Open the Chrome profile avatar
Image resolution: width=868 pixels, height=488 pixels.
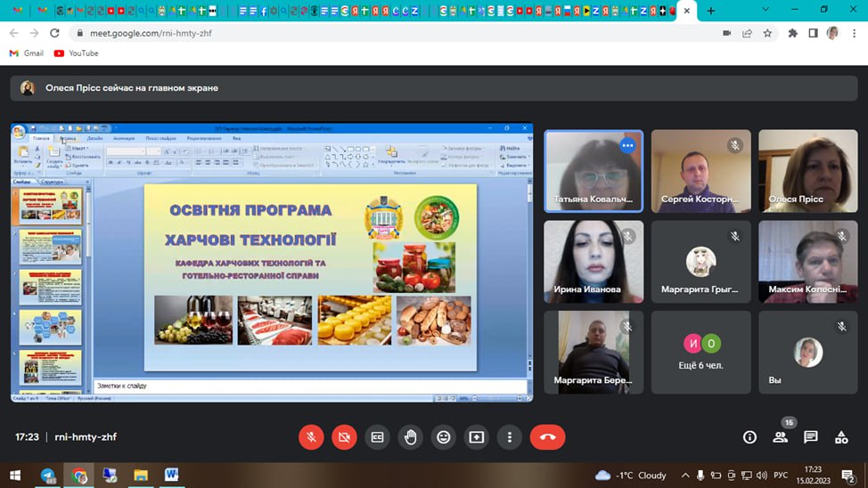pyautogui.click(x=832, y=33)
